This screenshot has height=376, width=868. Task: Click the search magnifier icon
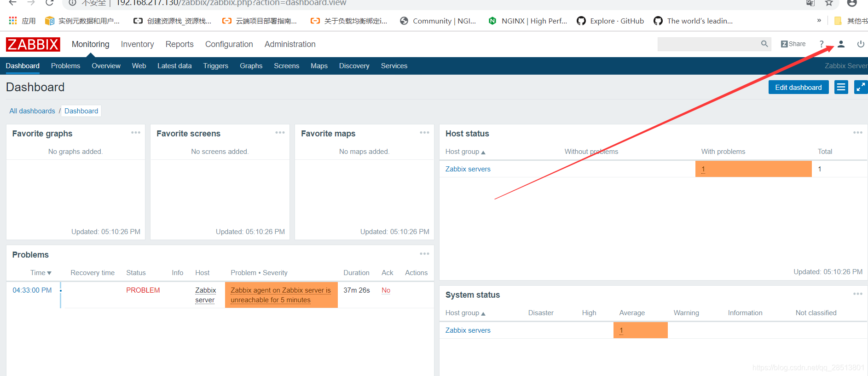pos(764,44)
